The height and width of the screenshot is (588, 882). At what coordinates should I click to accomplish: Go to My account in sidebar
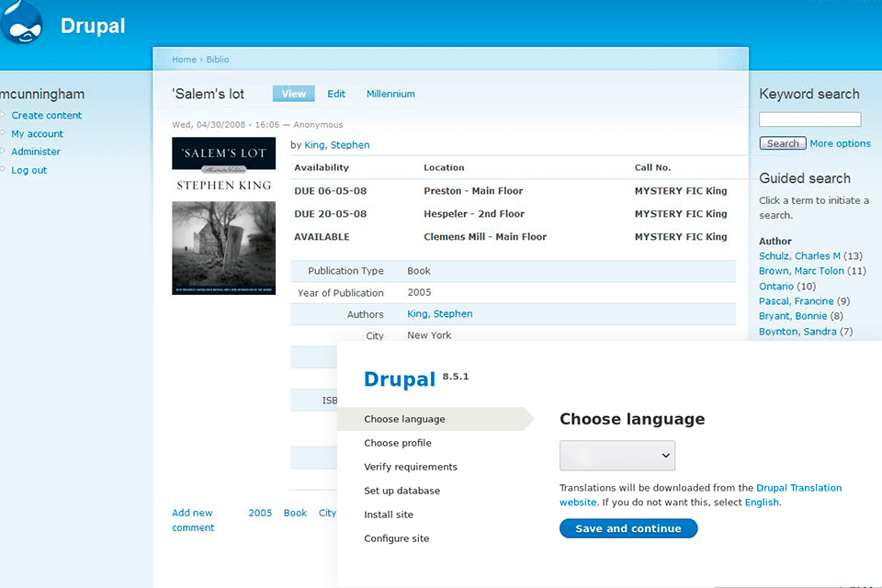click(x=37, y=134)
